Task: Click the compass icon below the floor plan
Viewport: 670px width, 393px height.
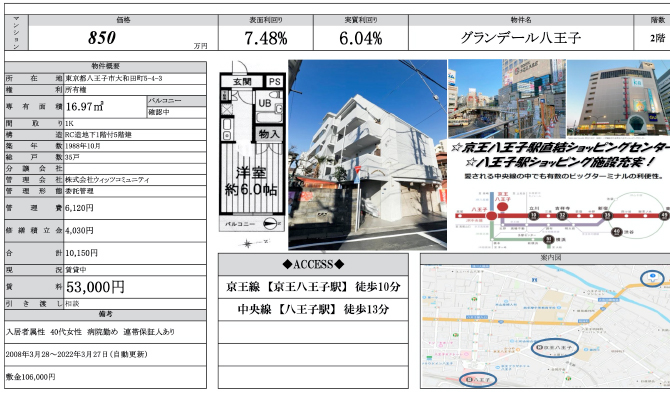Action: coord(247,244)
